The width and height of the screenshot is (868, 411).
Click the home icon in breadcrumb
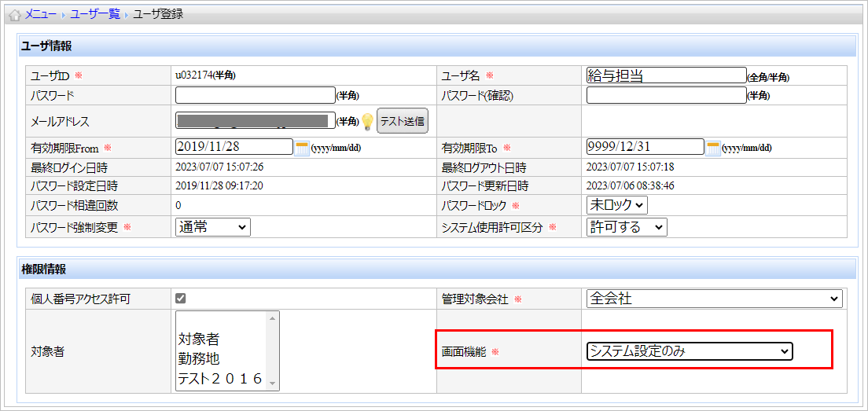pos(16,15)
